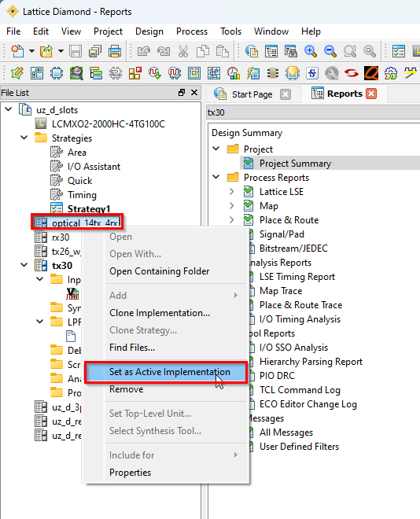This screenshot has width=420, height=519.
Task: Open the Project Summary report
Action: 295,164
